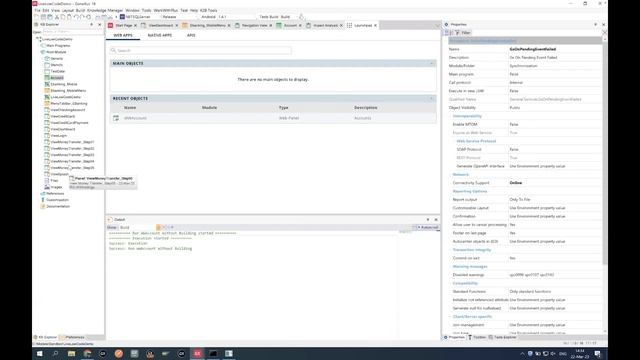Switch to the Tests Explorer panel tab
Viewport: 640px width, 360px height.
(x=502, y=338)
